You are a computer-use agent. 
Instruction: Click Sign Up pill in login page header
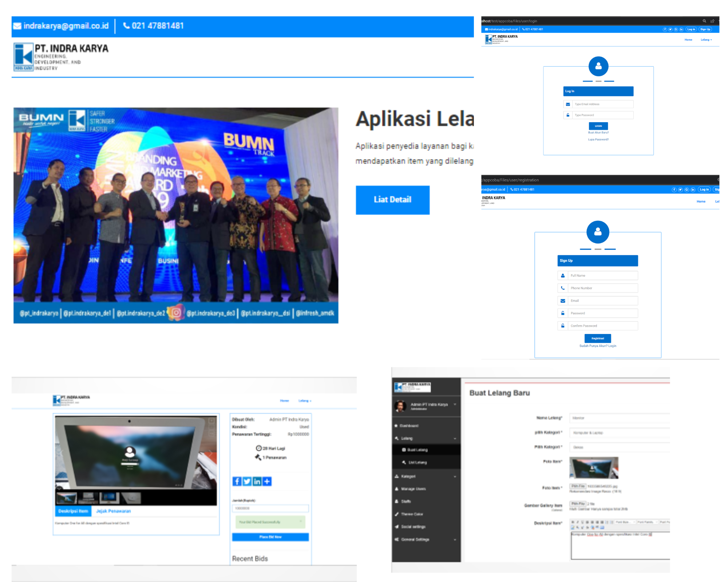pyautogui.click(x=705, y=29)
